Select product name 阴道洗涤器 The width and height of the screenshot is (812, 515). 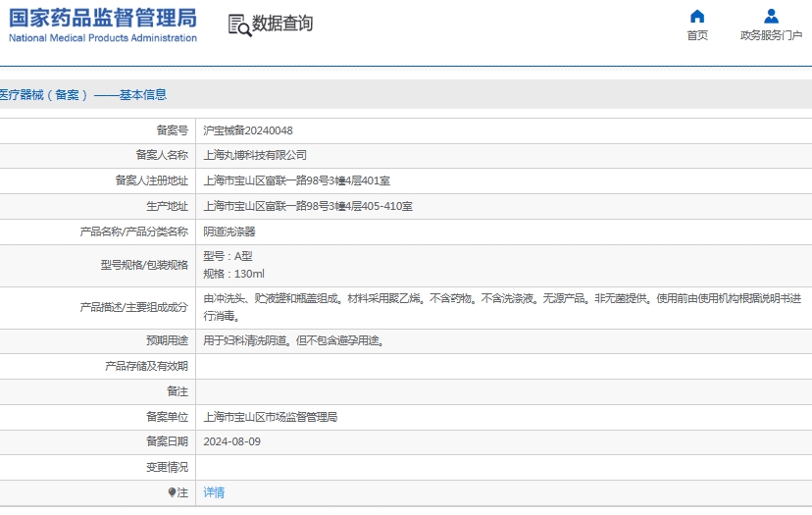click(229, 232)
